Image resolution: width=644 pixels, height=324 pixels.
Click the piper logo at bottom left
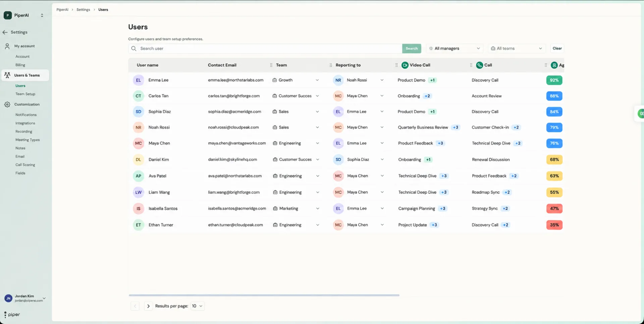[12, 315]
